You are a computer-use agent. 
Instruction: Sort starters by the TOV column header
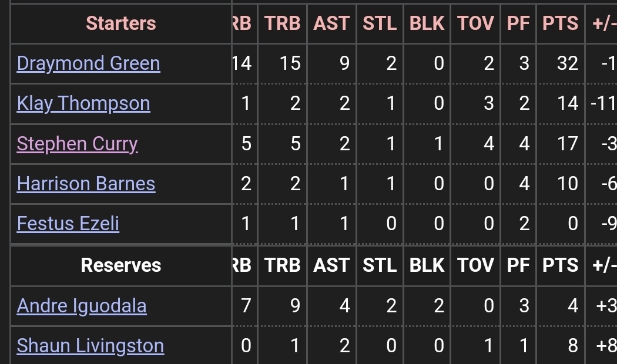click(475, 23)
